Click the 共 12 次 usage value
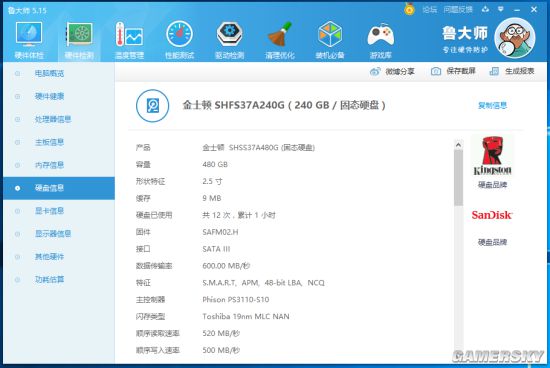The height and width of the screenshot is (368, 550). click(x=239, y=215)
